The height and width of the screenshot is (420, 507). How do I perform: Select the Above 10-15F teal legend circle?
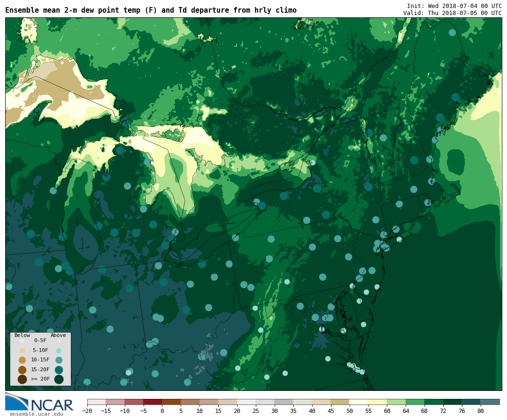tap(59, 360)
